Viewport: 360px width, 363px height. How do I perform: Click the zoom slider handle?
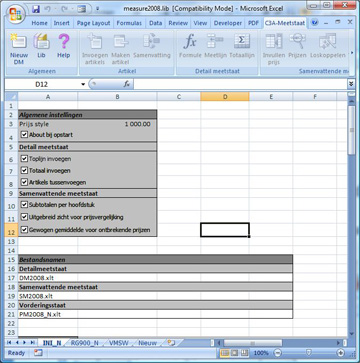click(x=309, y=353)
